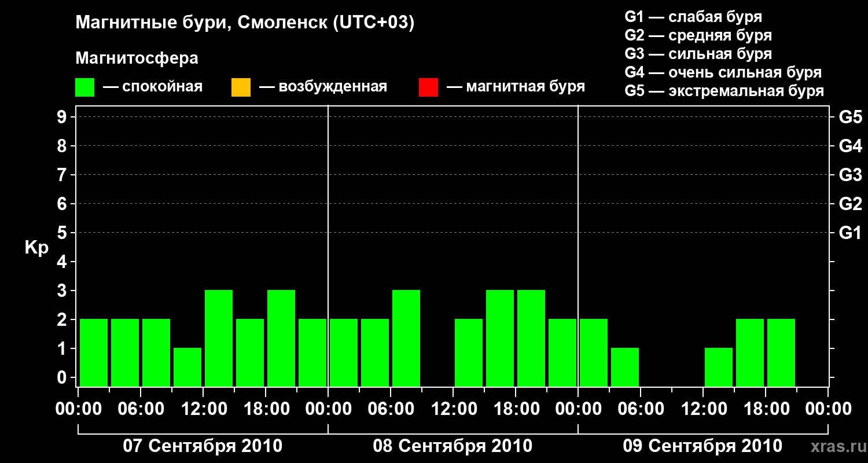The image size is (868, 463).
Task: Click the Kp 1 bar on 07 September
Action: [187, 367]
